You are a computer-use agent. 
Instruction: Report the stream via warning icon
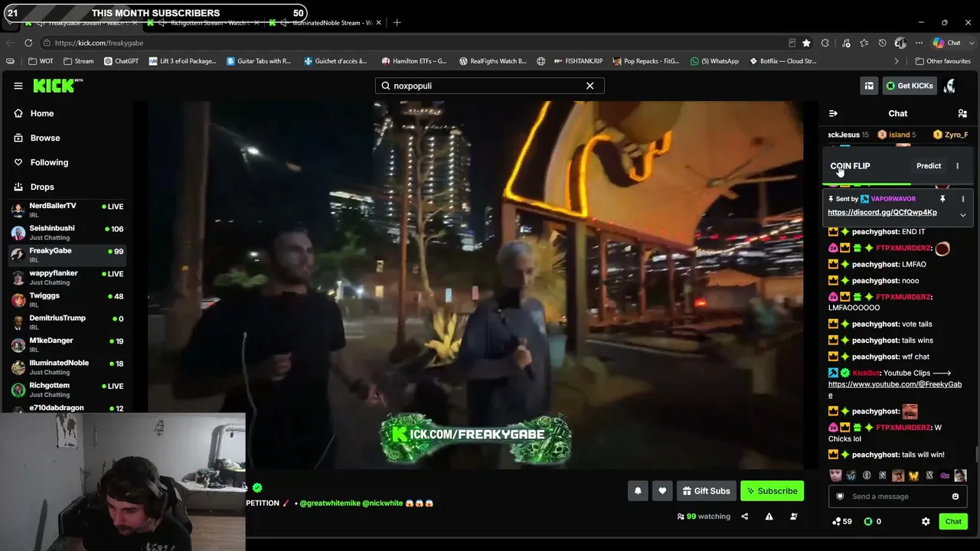pyautogui.click(x=769, y=517)
